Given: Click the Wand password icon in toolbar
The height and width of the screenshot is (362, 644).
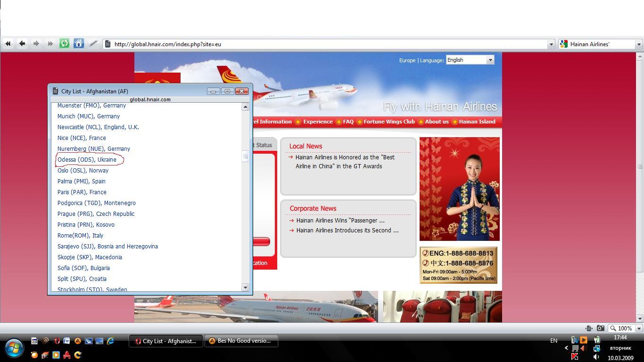Looking at the screenshot, I should (x=93, y=44).
